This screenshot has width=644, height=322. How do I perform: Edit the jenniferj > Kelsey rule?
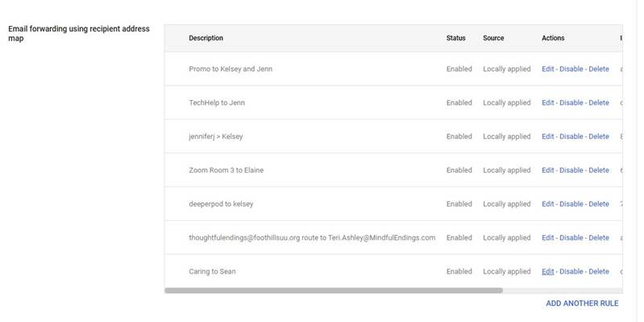tap(547, 136)
